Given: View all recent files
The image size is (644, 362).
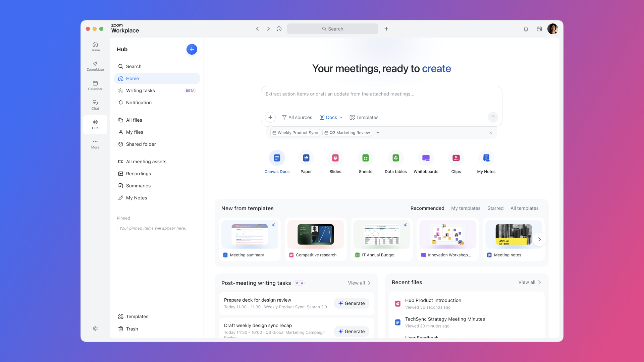Looking at the screenshot, I should (529, 282).
